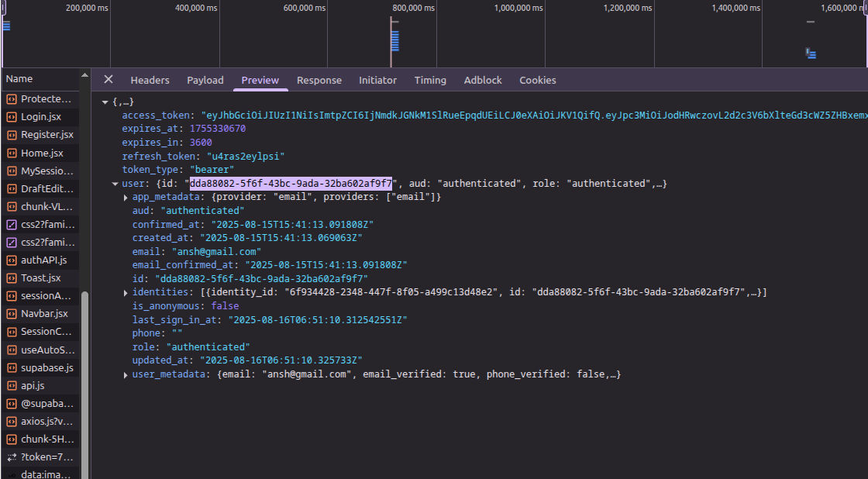Click the file icon beside Register.jsx
Viewport: 868px width, 479px height.
pos(11,135)
